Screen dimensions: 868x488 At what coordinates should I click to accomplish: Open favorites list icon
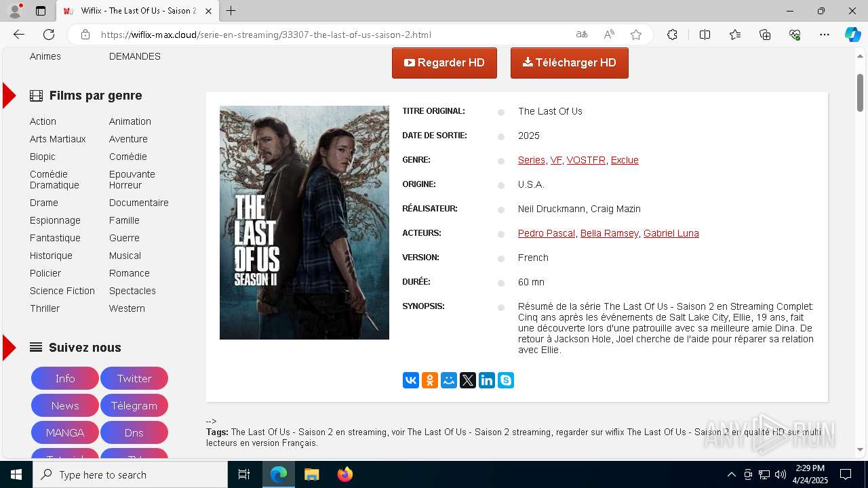pyautogui.click(x=735, y=35)
